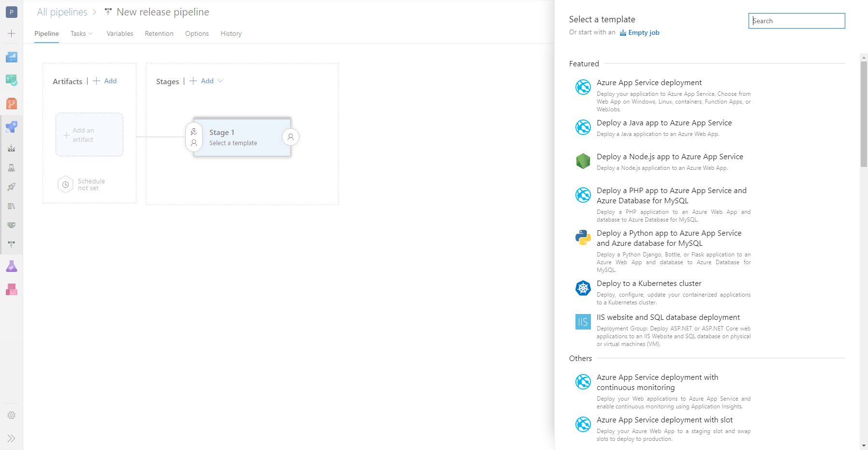Image resolution: width=868 pixels, height=450 pixels.
Task: Click the Add an artifact box
Action: tap(89, 135)
